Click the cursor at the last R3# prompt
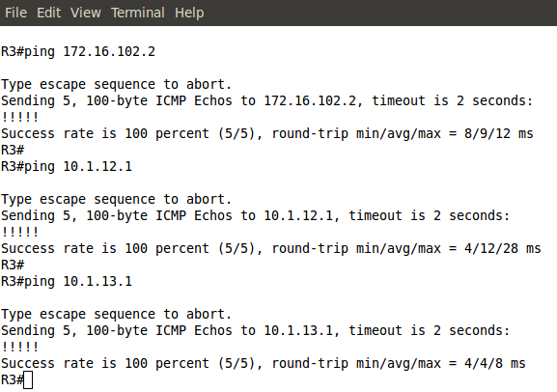Viewport: 557px width, 392px height. pyautogui.click(x=28, y=379)
